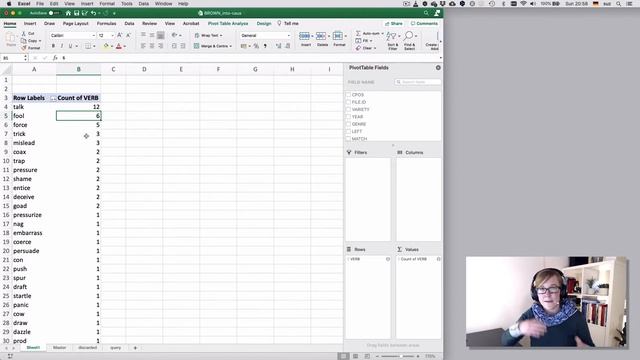The image size is (640, 360).
Task: Increase font size with larger A
Action: click(120, 36)
